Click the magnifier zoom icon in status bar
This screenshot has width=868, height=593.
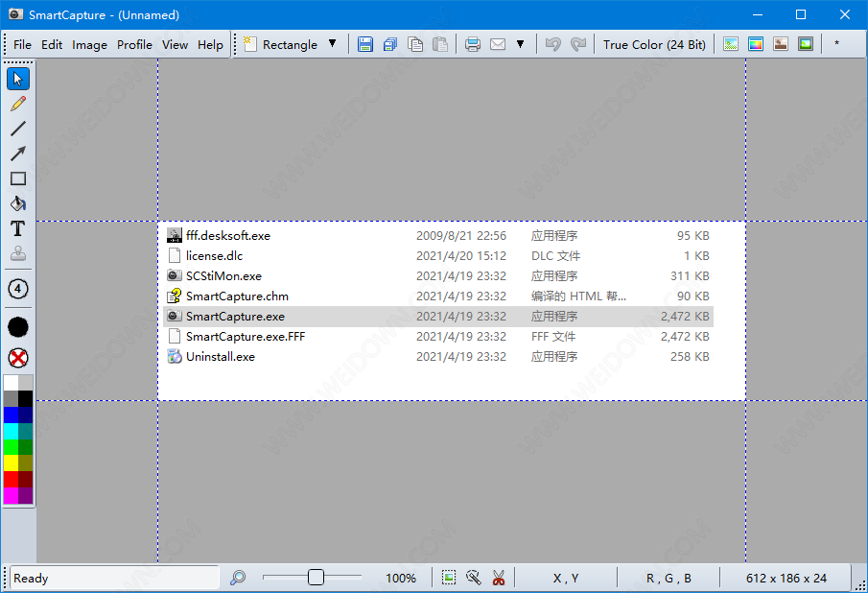[238, 578]
